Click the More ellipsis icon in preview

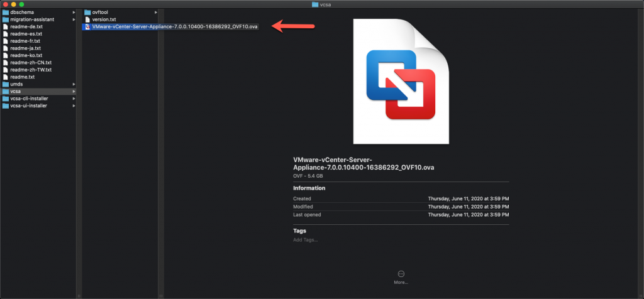[x=401, y=274]
